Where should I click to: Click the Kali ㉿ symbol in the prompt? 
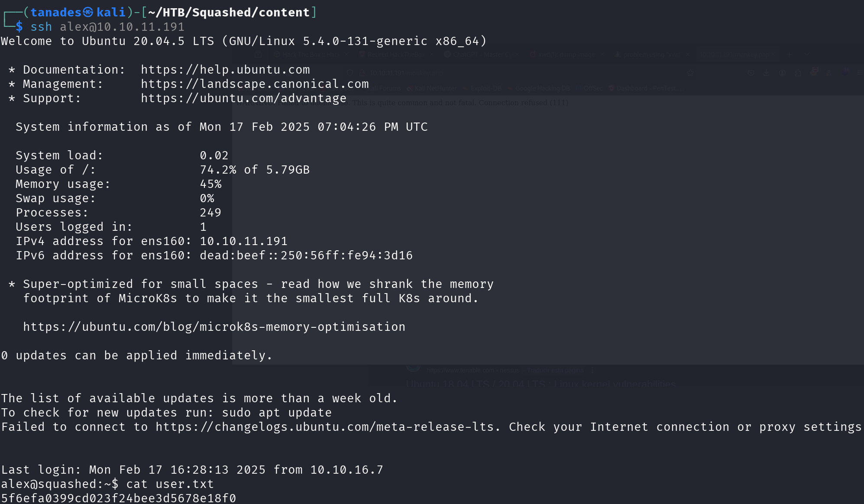[x=88, y=13]
